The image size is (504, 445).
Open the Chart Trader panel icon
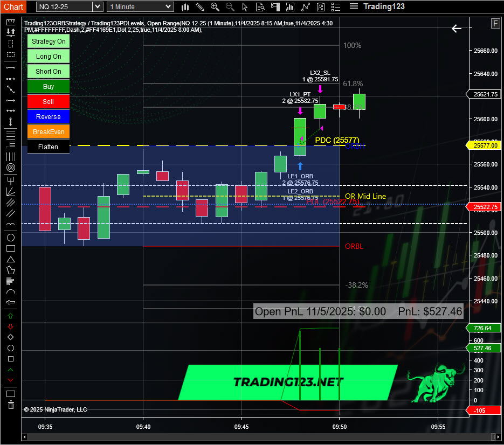pos(275,6)
